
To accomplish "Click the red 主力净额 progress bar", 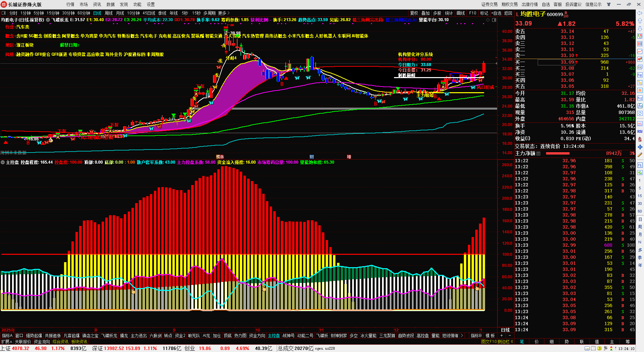I will coord(558,154).
